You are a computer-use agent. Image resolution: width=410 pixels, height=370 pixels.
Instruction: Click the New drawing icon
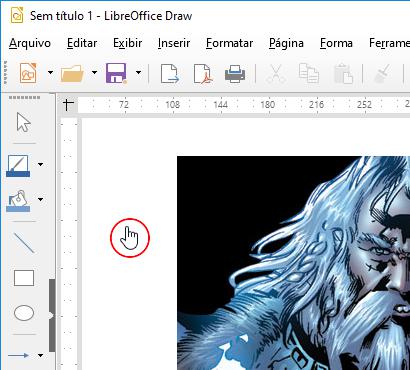tap(28, 73)
